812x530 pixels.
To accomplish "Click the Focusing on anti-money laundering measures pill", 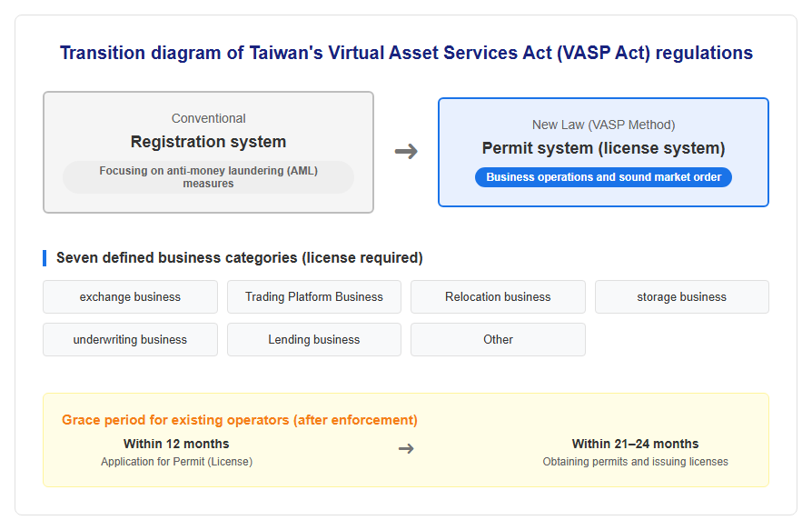I will click(x=208, y=177).
